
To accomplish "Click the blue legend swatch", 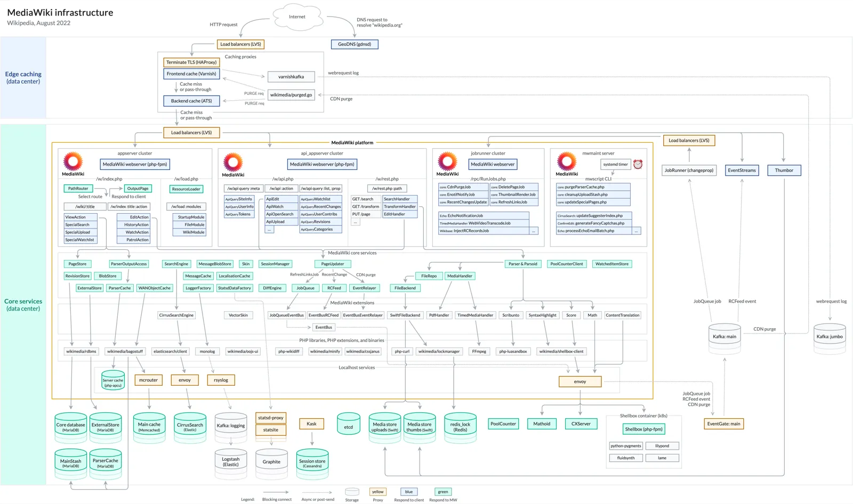I will point(409,492).
